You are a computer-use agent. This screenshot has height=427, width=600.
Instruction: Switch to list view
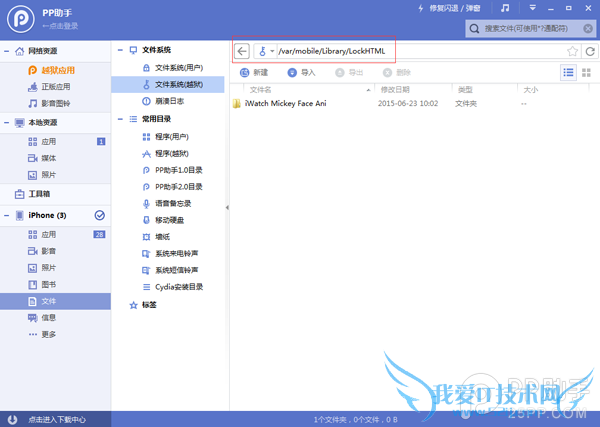click(x=568, y=72)
